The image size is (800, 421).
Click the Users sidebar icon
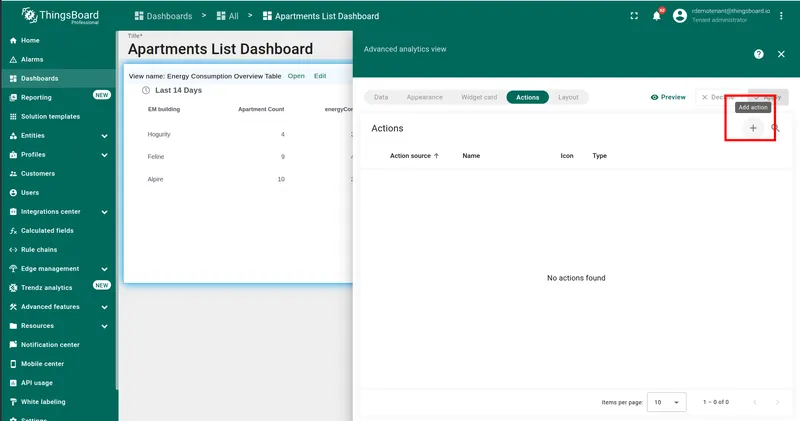(13, 192)
